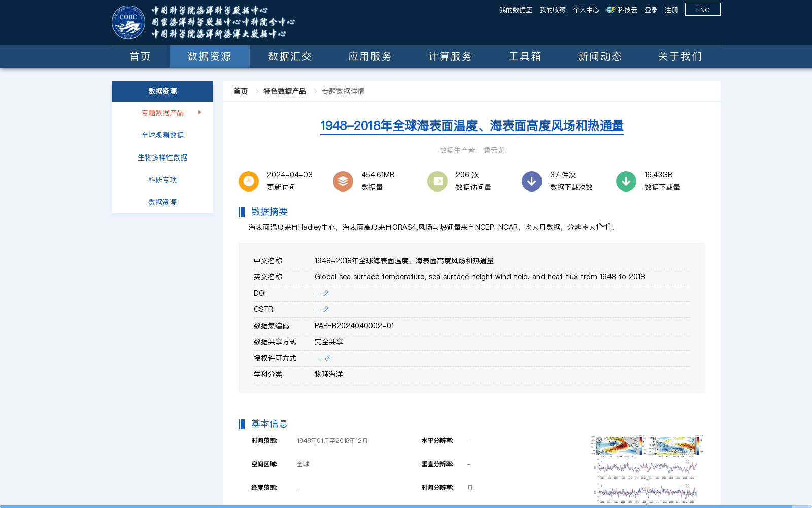Open the 数据资源 navigation tab
This screenshot has width=812, height=508.
click(x=210, y=56)
